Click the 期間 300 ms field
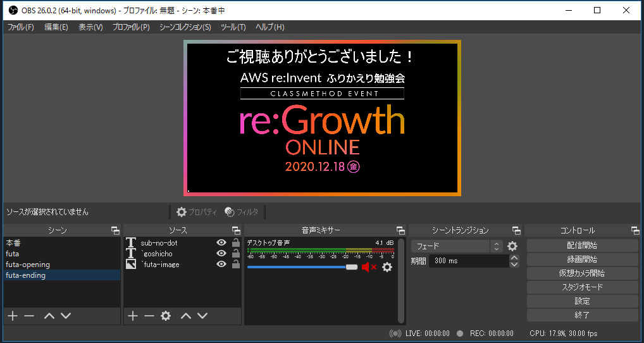Image resolution: width=644 pixels, height=343 pixels. coord(469,261)
